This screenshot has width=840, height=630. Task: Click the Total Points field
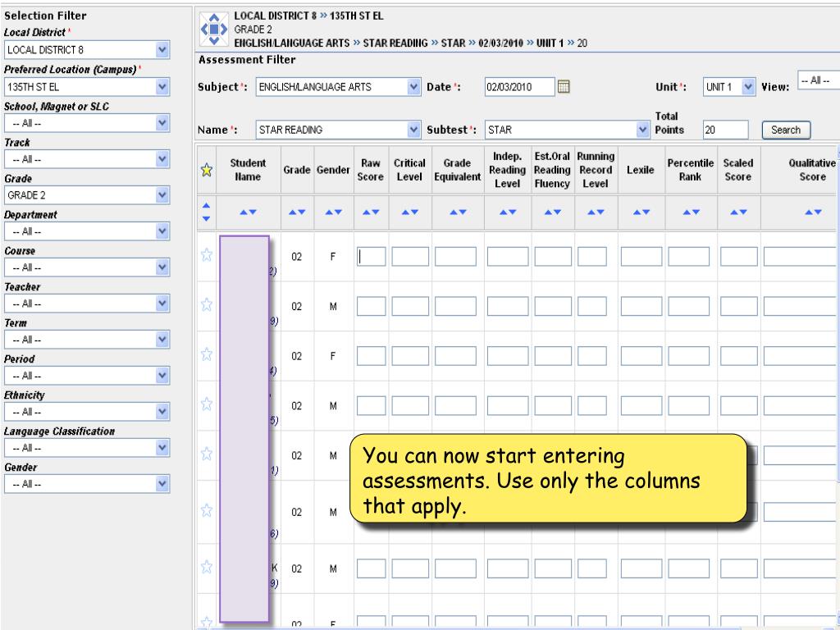pyautogui.click(x=725, y=130)
